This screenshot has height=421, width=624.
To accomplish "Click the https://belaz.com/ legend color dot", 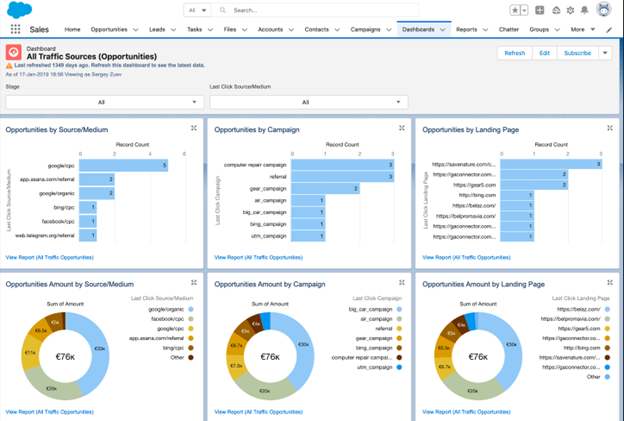I will pyautogui.click(x=607, y=309).
